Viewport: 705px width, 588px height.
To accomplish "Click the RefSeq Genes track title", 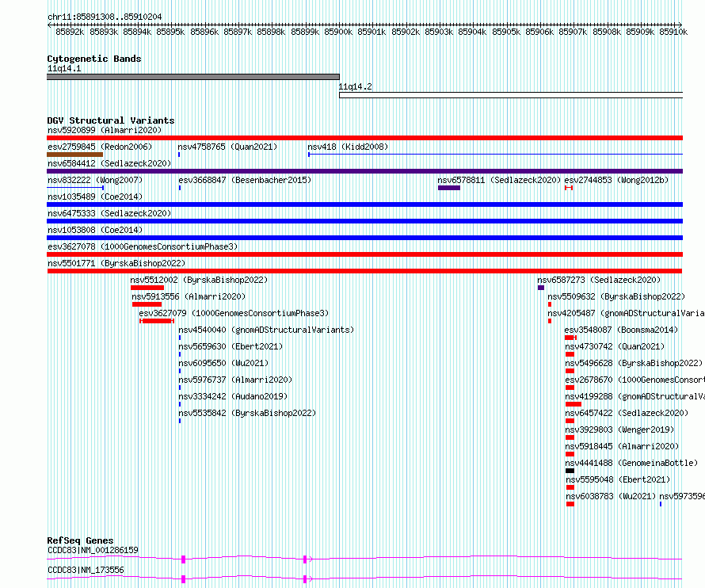I will [80, 540].
